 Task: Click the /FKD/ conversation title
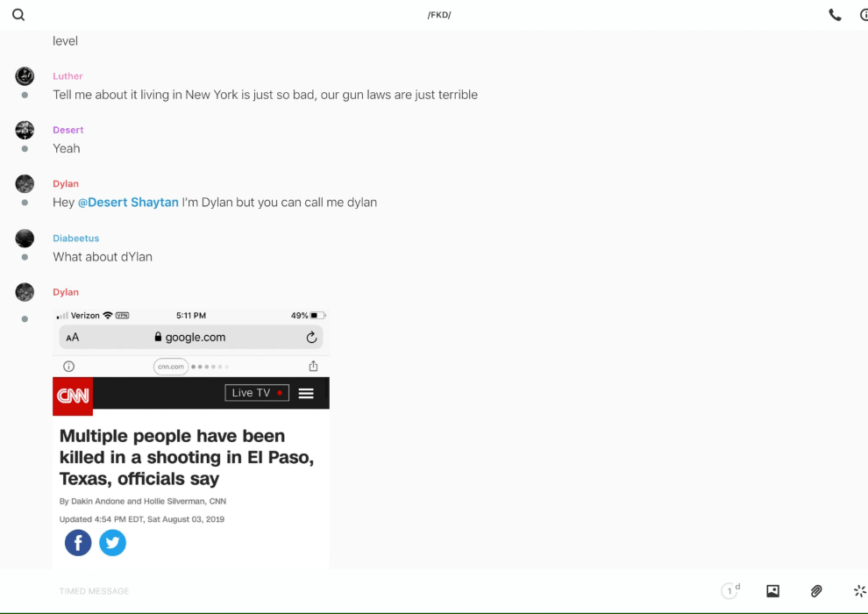439,15
